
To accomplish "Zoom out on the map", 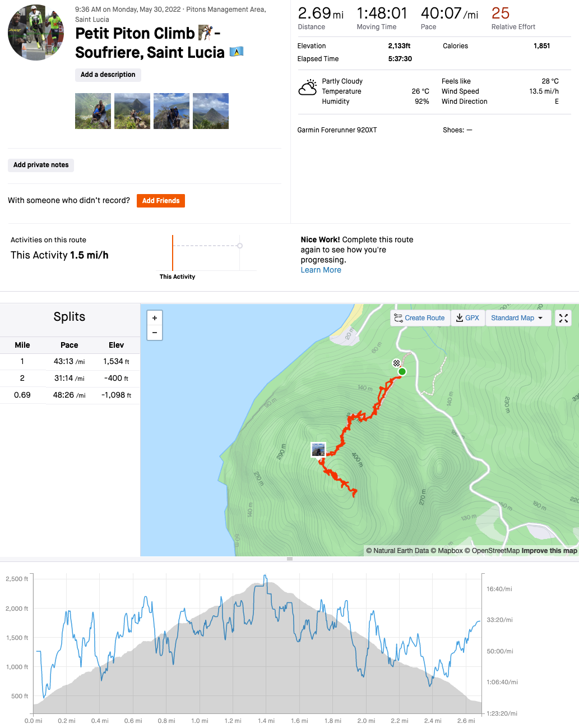I will click(155, 333).
